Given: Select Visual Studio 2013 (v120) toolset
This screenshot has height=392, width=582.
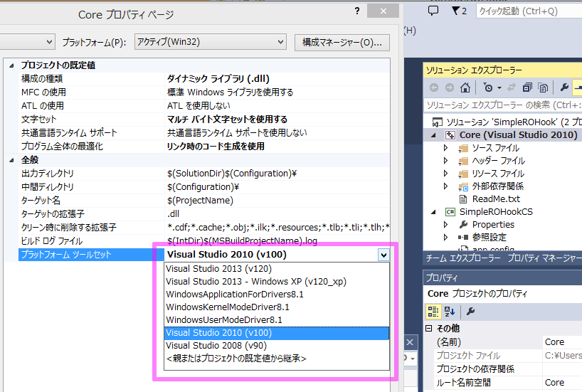Looking at the screenshot, I should [x=277, y=269].
